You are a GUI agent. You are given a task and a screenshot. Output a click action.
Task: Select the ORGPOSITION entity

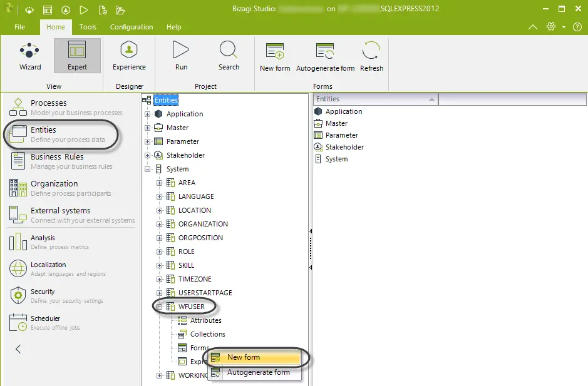tap(200, 238)
